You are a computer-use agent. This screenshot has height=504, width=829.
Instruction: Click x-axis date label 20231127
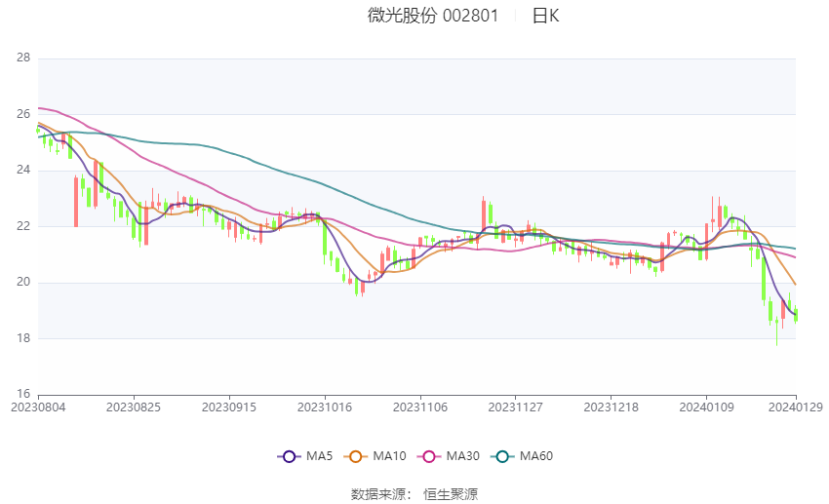(516, 407)
